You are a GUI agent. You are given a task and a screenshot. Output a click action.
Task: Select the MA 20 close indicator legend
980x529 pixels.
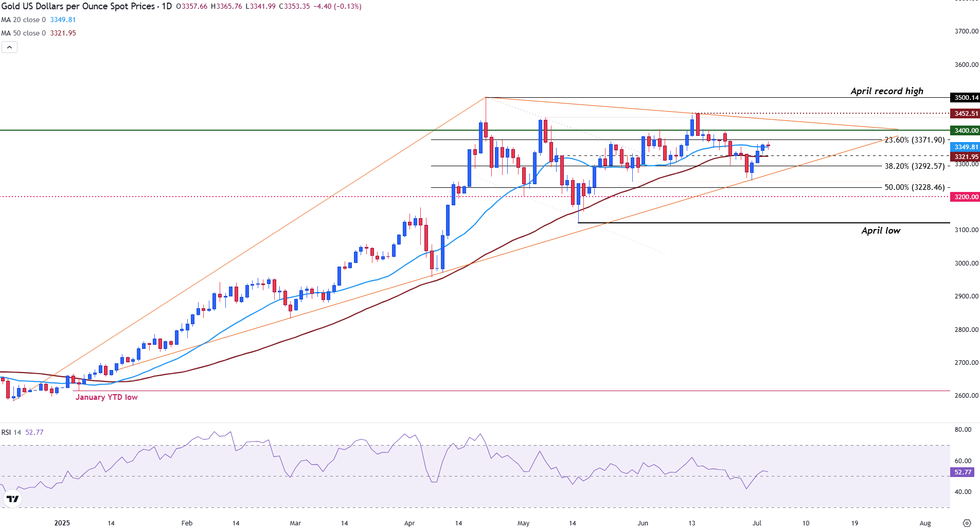click(39, 20)
